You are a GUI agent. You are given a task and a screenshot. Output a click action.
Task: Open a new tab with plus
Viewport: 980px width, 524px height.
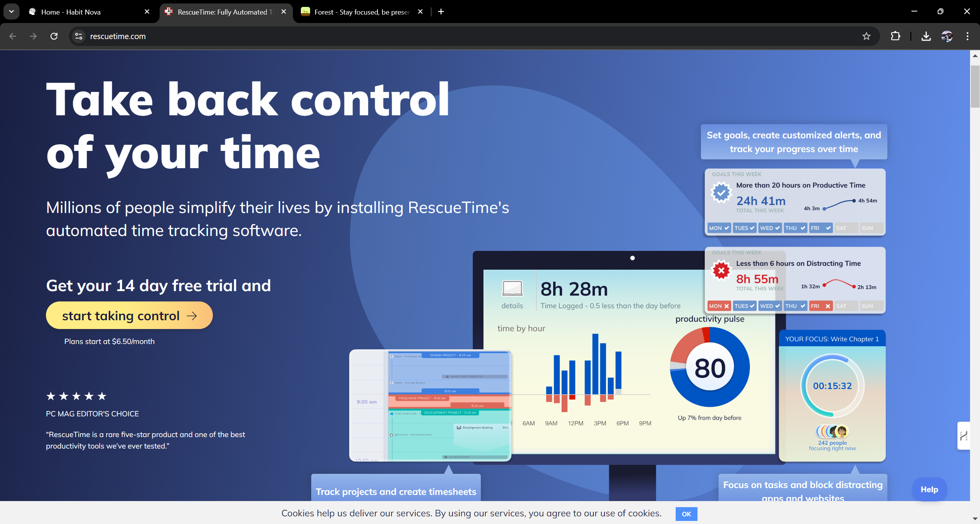[x=441, y=11]
